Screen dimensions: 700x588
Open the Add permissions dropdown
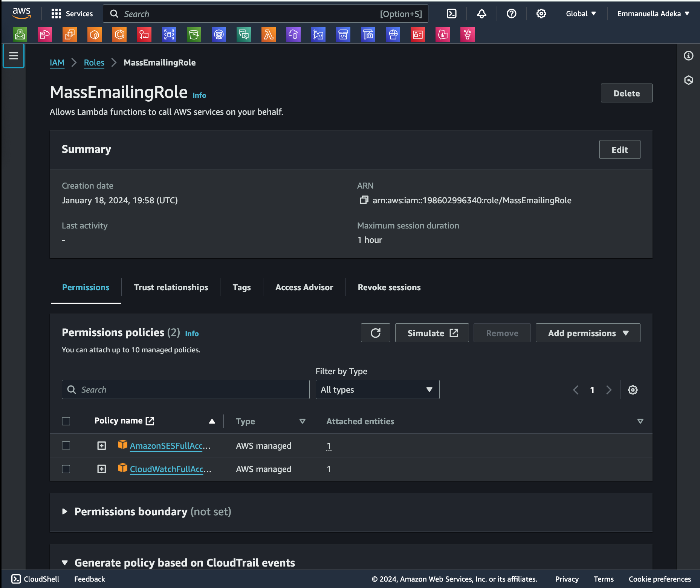[588, 333]
